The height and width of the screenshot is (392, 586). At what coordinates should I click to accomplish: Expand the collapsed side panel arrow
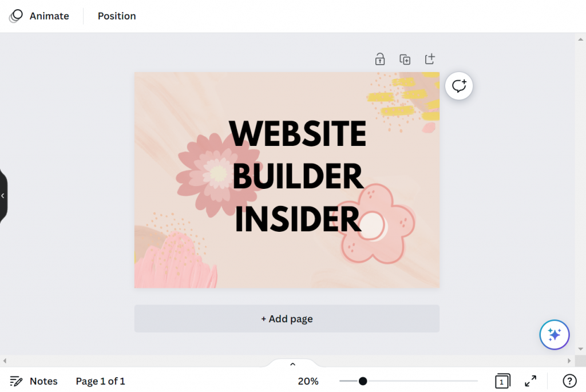click(3, 196)
